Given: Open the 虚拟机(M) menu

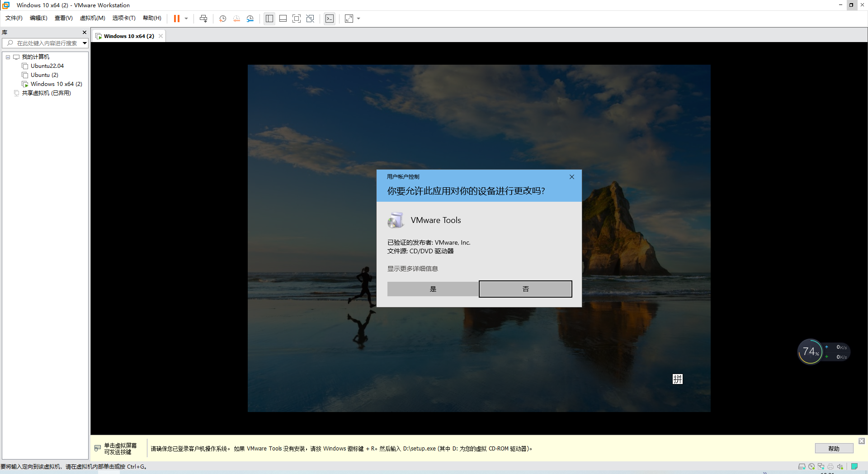Looking at the screenshot, I should point(93,18).
